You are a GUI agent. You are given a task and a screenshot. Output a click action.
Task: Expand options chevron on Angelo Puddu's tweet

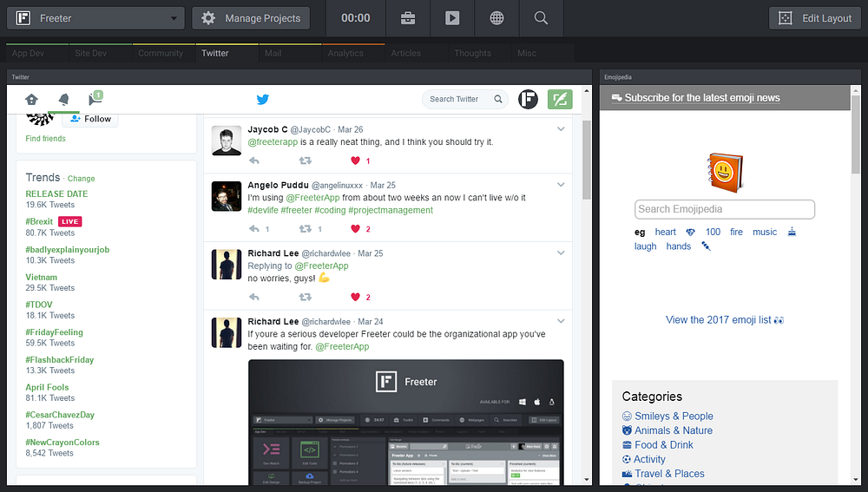561,185
